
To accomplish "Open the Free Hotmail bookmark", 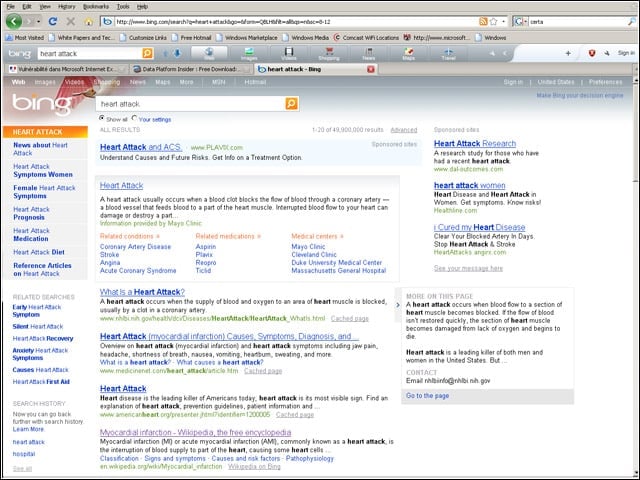I will 191,38.
